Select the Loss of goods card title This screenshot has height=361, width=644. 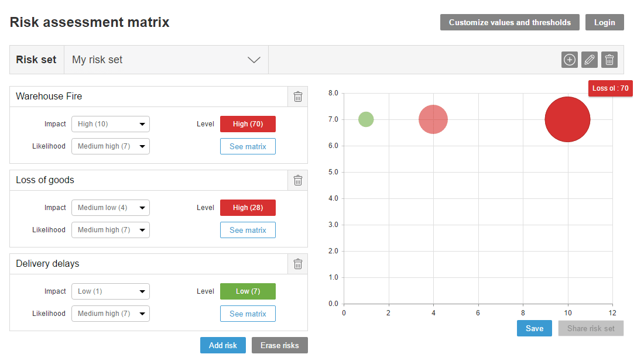pyautogui.click(x=44, y=180)
